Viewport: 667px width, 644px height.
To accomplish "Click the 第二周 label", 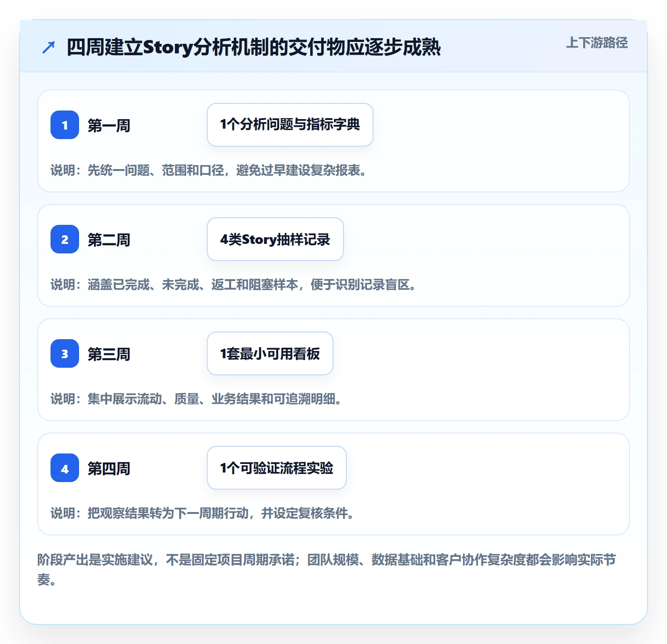I will point(109,240).
